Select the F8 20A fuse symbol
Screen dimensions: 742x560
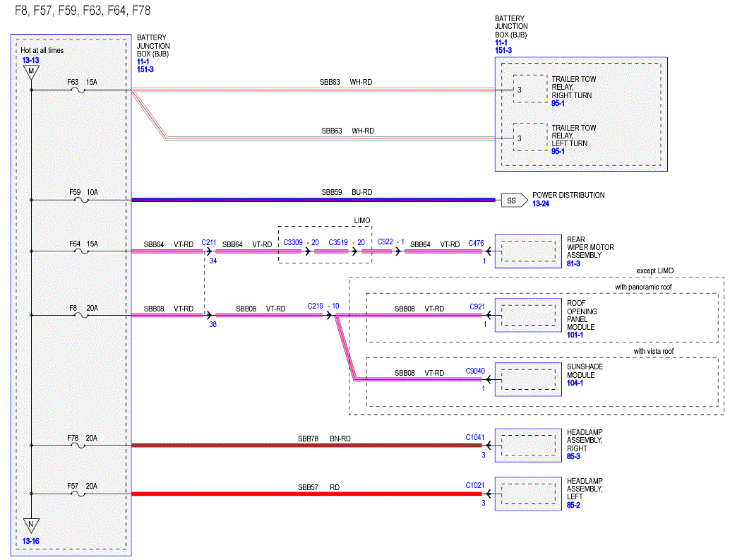coord(82,315)
